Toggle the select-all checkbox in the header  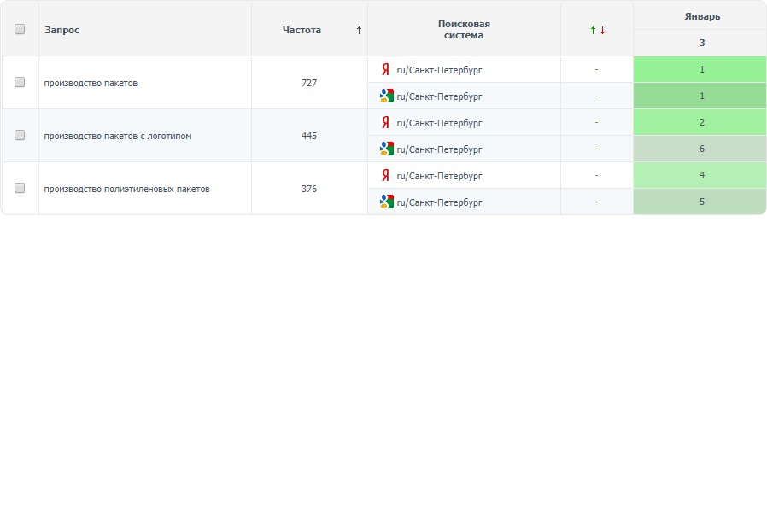tap(20, 29)
